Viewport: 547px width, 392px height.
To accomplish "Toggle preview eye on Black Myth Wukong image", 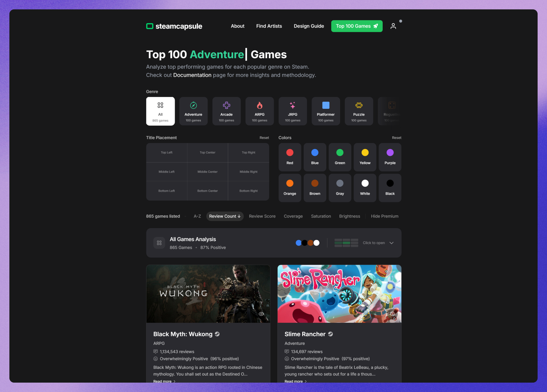I will point(261,314).
